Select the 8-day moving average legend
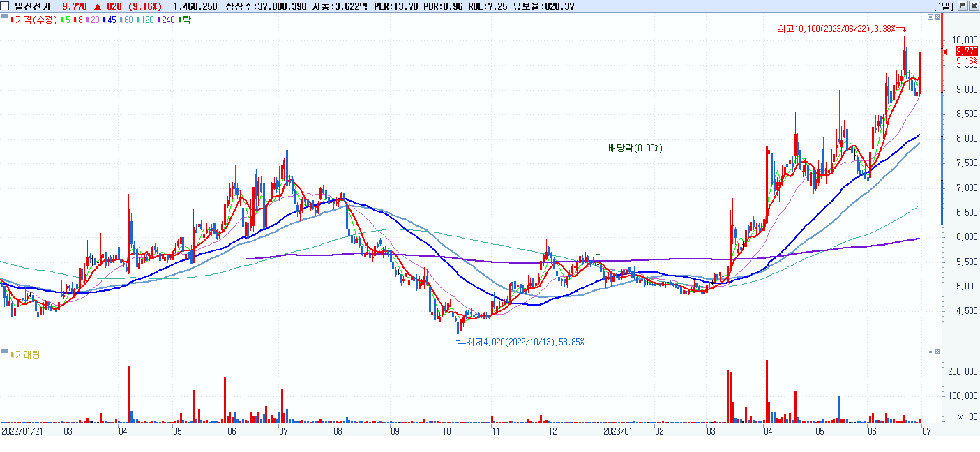The width and height of the screenshot is (980, 452). pyautogui.click(x=79, y=20)
